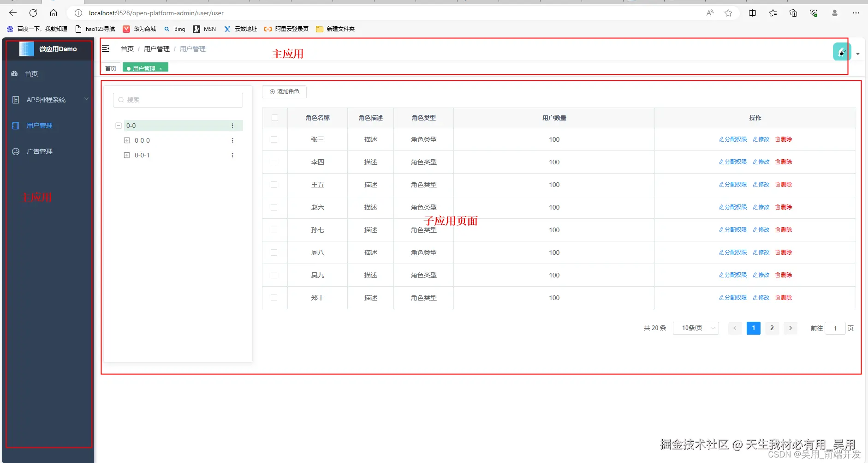This screenshot has height=463, width=868.
Task: Select the 0-0-0 tree node label
Action: tap(142, 140)
